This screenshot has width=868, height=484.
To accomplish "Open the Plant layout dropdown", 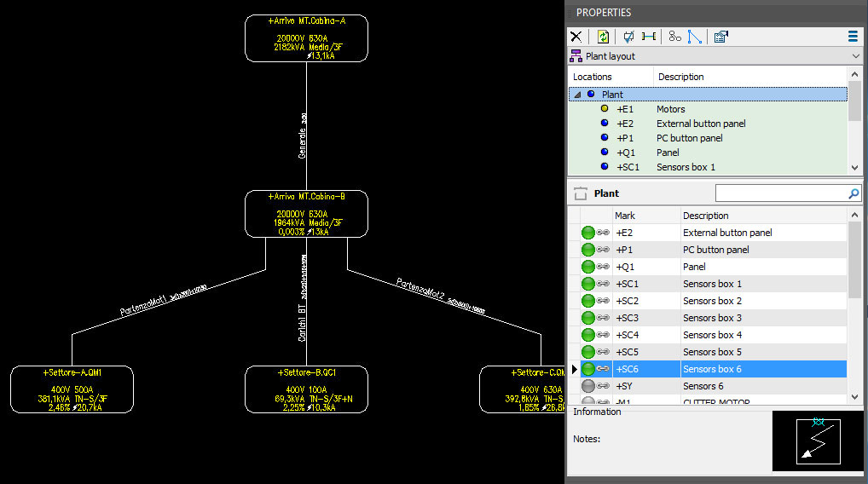I will pyautogui.click(x=856, y=56).
